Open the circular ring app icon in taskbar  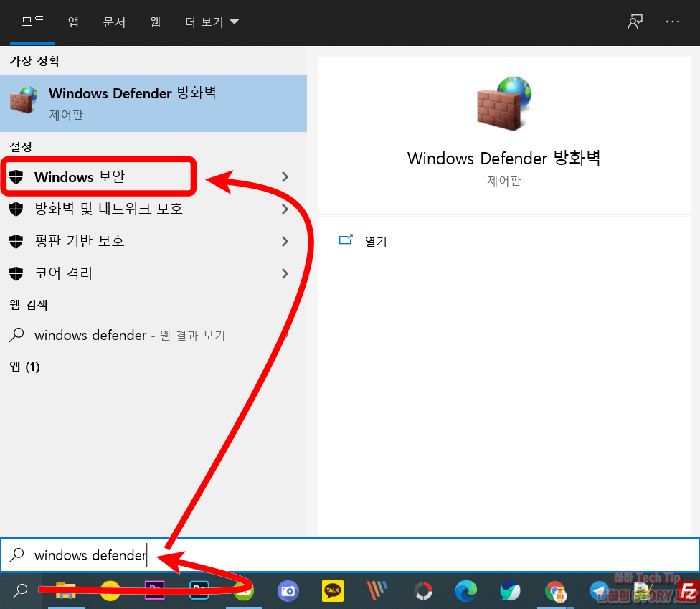(422, 591)
